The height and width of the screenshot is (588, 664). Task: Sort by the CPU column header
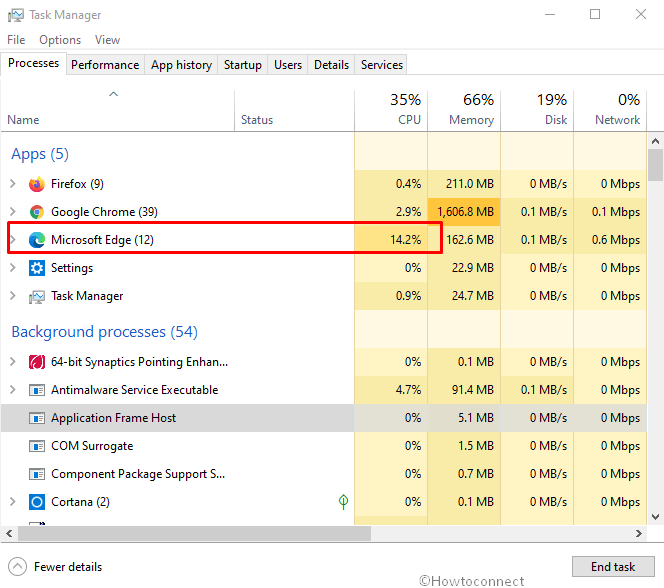391,110
